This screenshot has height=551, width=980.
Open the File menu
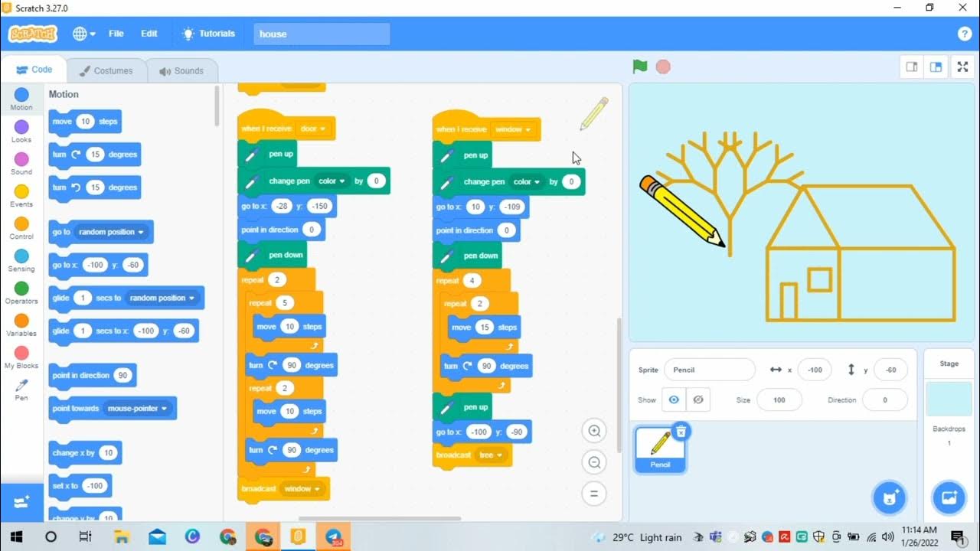pyautogui.click(x=116, y=34)
